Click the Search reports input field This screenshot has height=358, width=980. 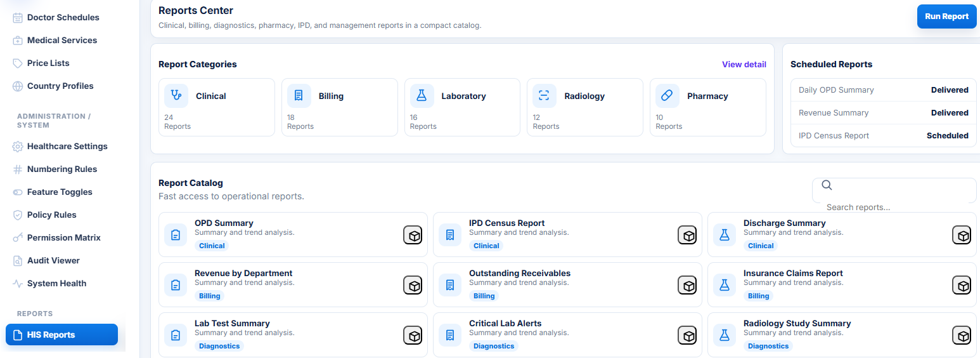click(x=894, y=190)
